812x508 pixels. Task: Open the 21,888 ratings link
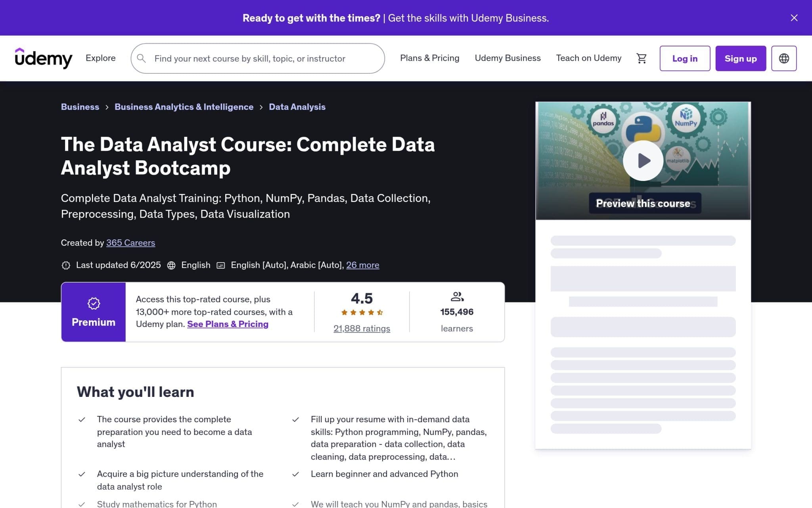coord(362,328)
